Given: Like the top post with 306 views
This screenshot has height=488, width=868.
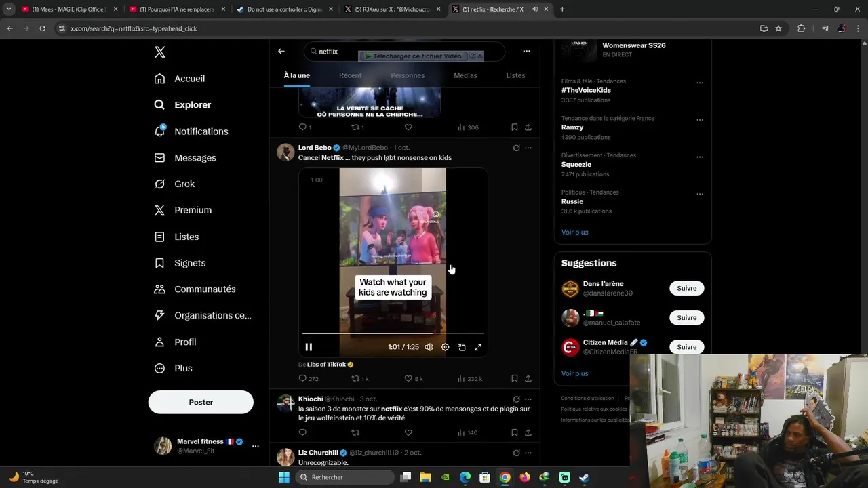Looking at the screenshot, I should click(x=408, y=127).
